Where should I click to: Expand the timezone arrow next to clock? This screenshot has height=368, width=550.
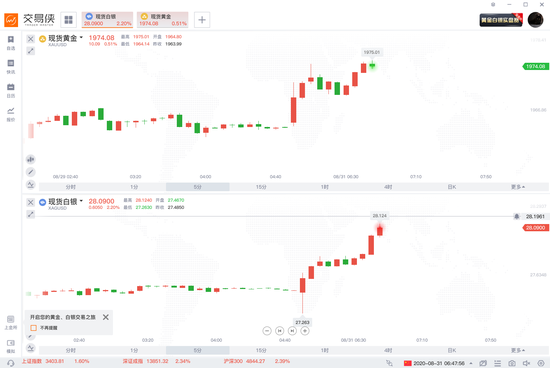[471, 363]
